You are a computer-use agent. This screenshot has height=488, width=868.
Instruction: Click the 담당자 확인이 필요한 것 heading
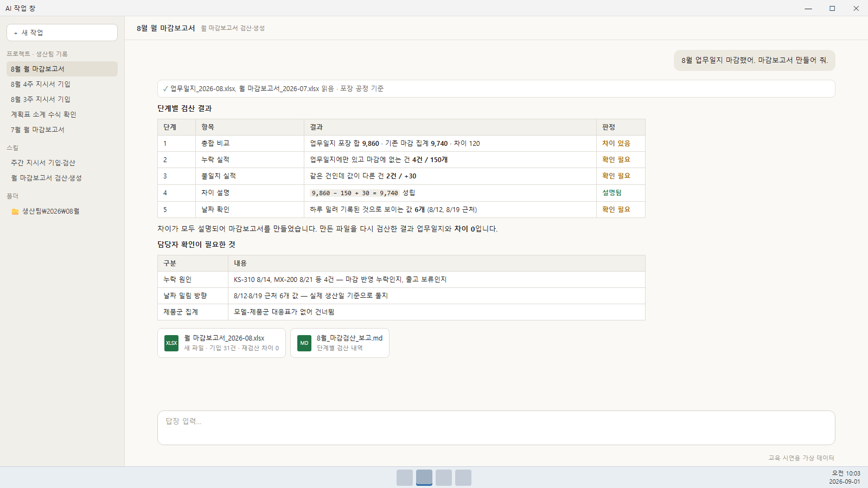pos(196,245)
